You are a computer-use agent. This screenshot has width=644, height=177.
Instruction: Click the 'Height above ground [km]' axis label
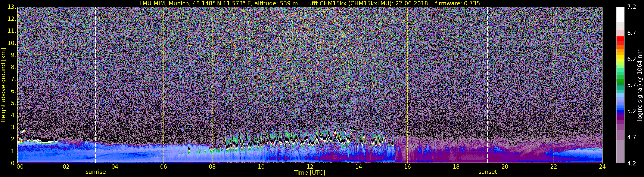click(3, 85)
